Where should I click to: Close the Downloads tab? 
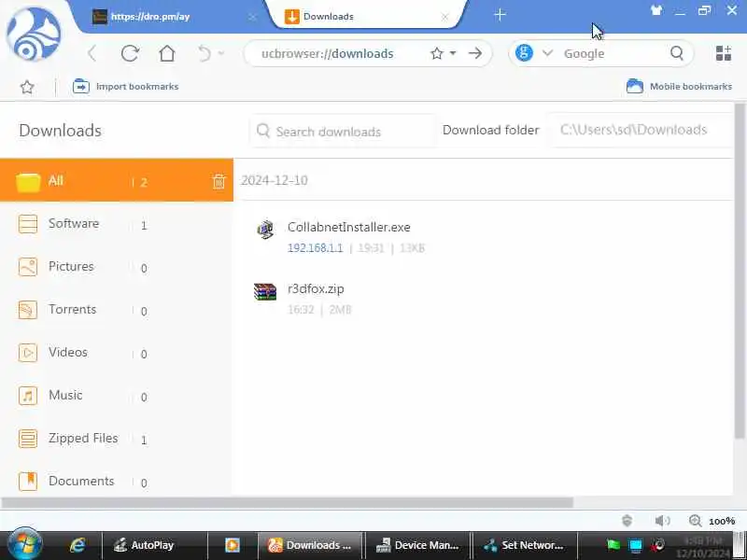point(444,17)
